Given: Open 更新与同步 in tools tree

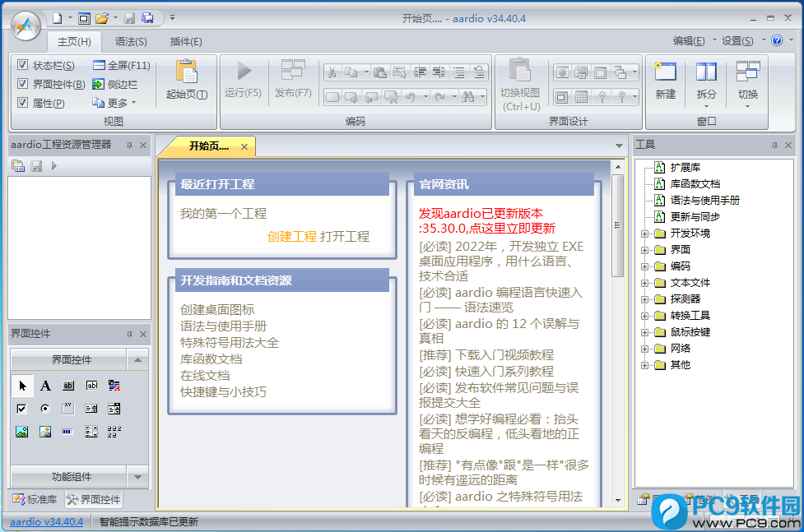Looking at the screenshot, I should coord(695,217).
